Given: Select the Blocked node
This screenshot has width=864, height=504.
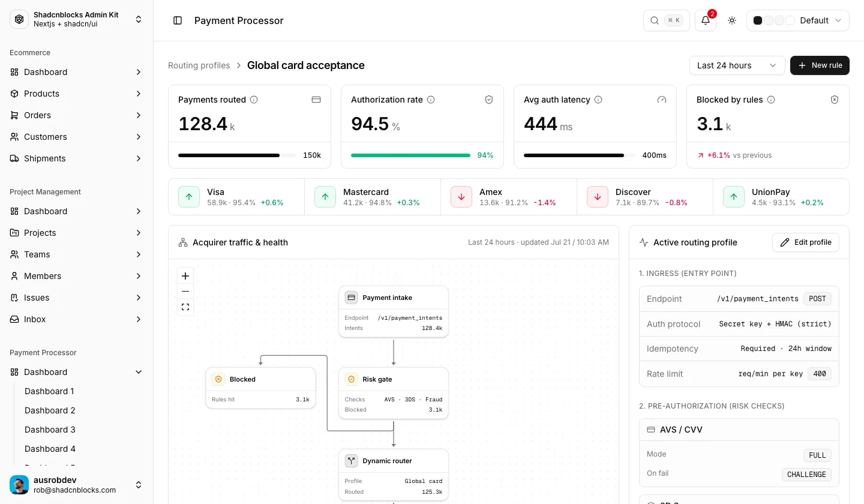Looking at the screenshot, I should coord(260,388).
